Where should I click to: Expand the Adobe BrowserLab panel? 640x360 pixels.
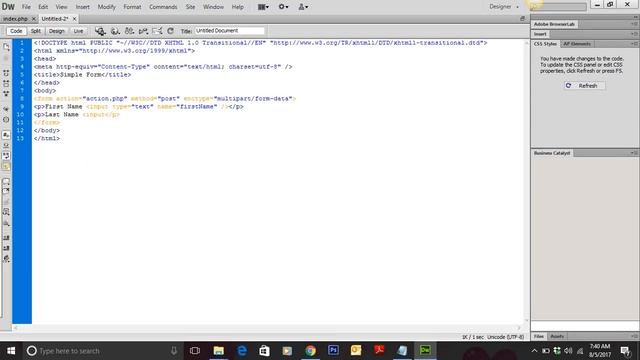tap(554, 24)
